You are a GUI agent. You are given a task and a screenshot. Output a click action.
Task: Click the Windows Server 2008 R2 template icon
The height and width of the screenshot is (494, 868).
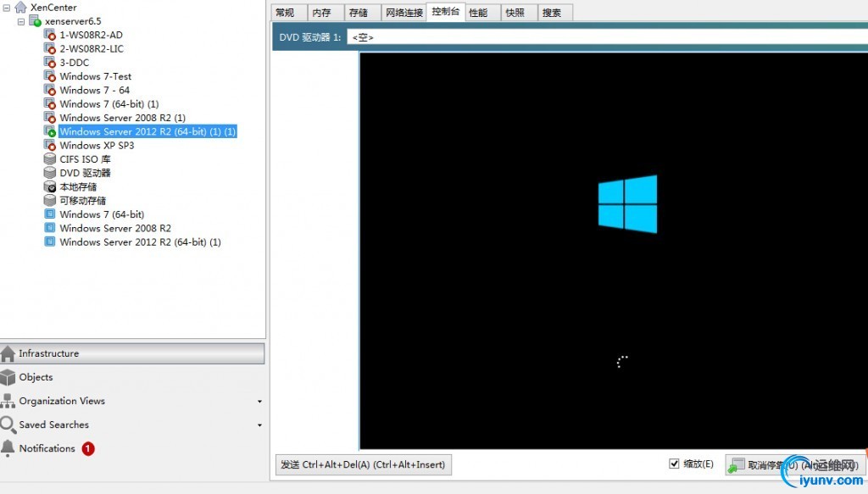pyautogui.click(x=50, y=228)
